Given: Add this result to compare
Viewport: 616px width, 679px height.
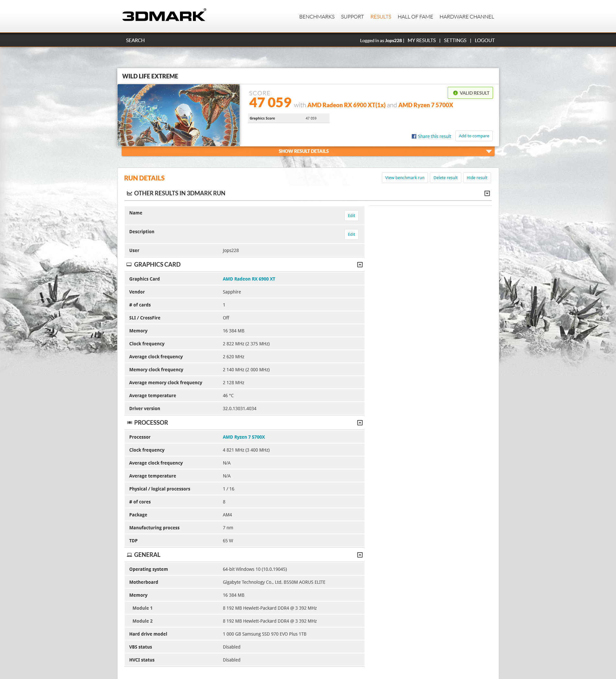Looking at the screenshot, I should 474,136.
